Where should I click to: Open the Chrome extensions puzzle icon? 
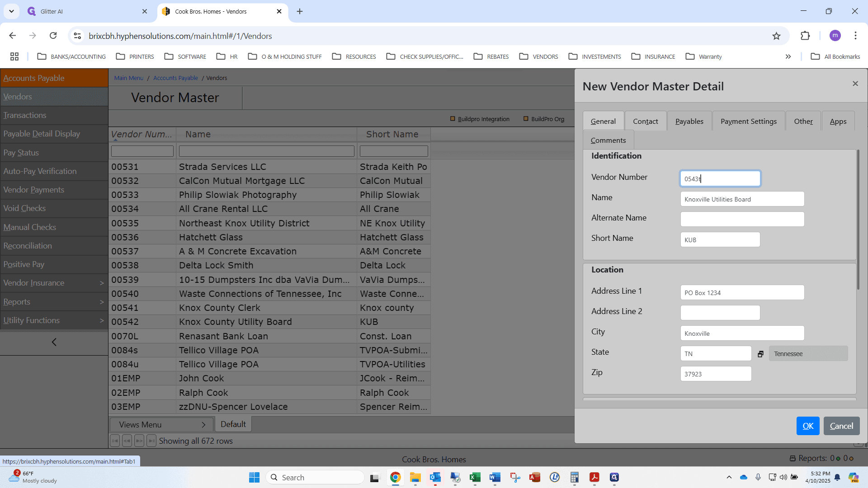click(x=805, y=36)
